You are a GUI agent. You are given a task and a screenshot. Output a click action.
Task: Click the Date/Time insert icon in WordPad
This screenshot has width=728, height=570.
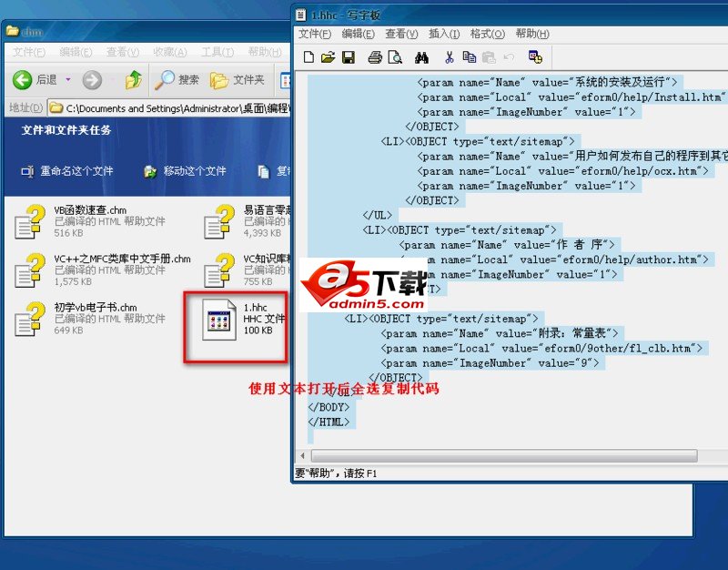coord(538,56)
